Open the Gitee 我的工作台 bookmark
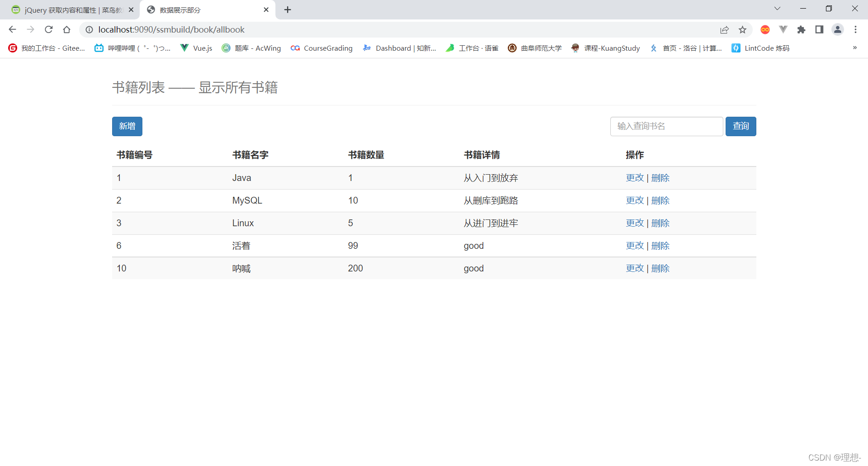Screen dimensions: 868x466 tap(46, 48)
